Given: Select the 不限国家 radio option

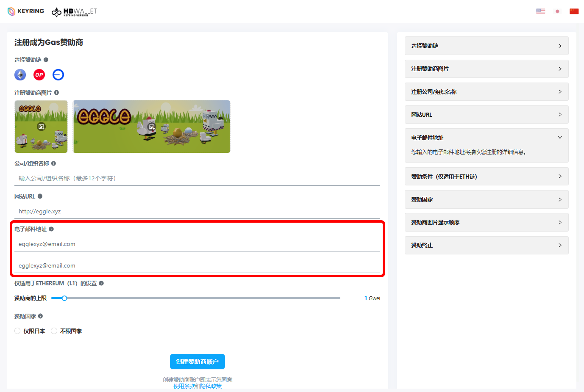Looking at the screenshot, I should [x=54, y=331].
